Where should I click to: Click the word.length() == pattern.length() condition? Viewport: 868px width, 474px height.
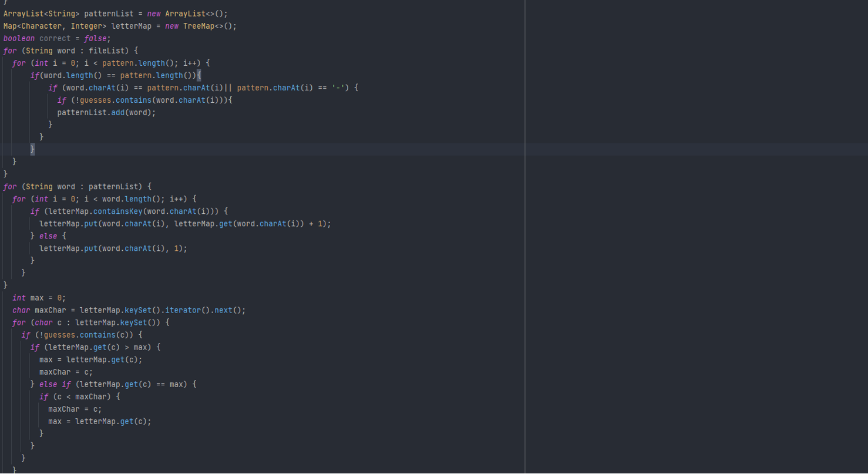pyautogui.click(x=115, y=75)
